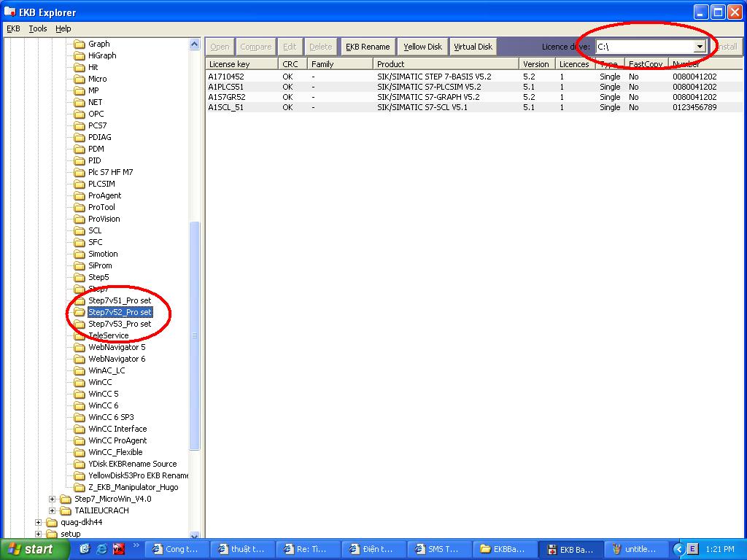Select the WinCC_Flexible folder icon
This screenshot has width=747, height=560.
point(79,452)
